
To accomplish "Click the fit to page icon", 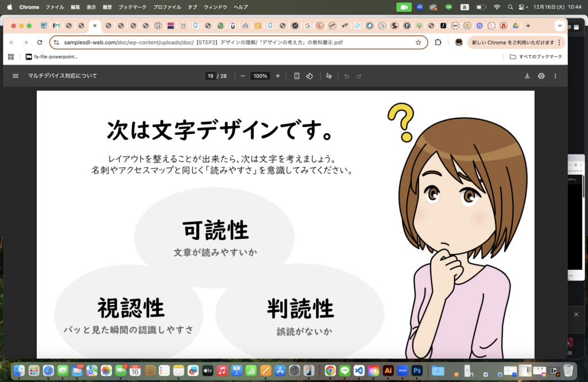I will click(297, 76).
